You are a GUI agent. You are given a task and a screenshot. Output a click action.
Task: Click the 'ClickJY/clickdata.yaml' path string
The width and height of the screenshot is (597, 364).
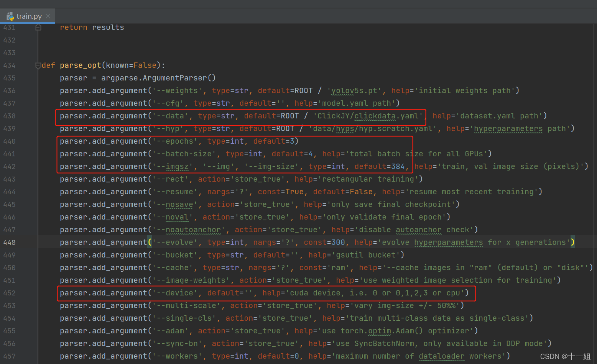tap(368, 116)
